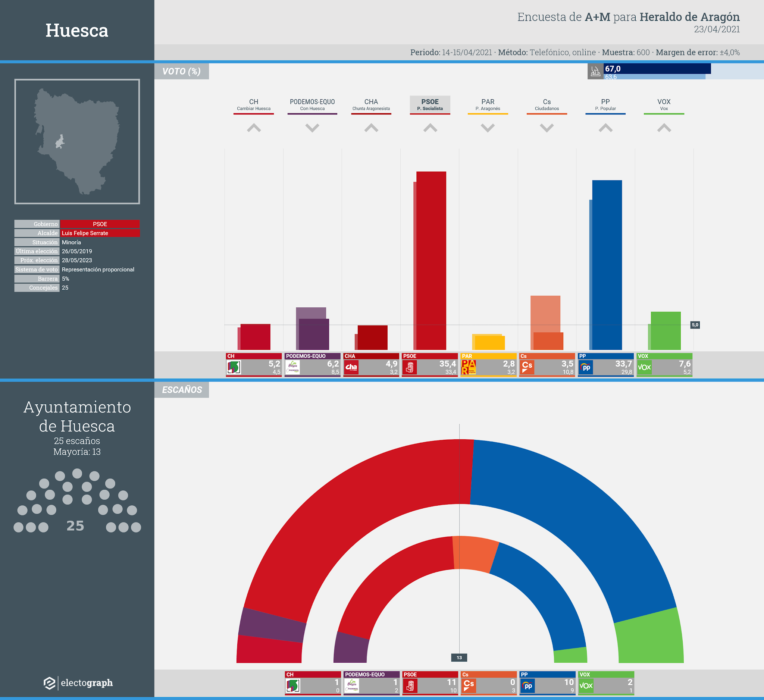This screenshot has width=764, height=700.
Task: Click the up chevron under CH
Action: click(254, 128)
